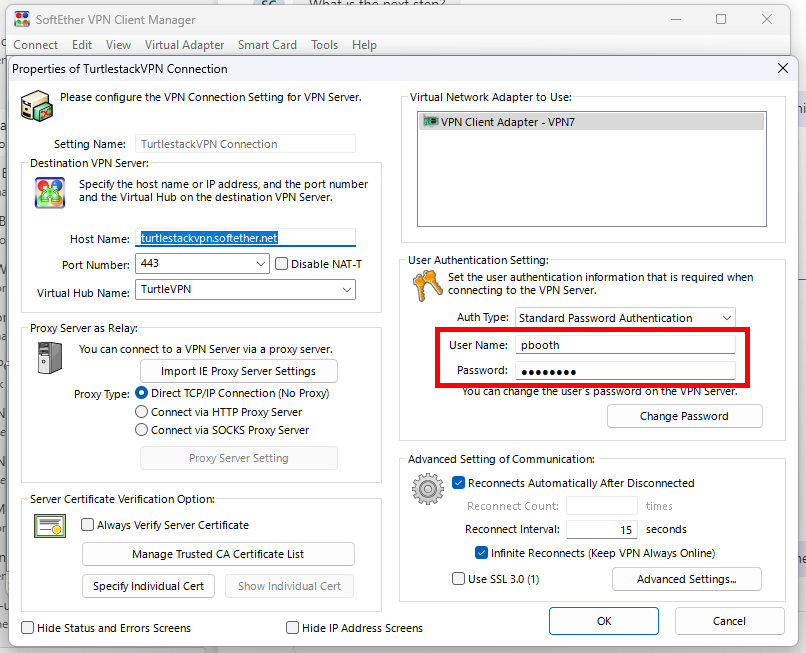Screen dimensions: 806x653
Task: Maximize the SoftEther VPN Client Manager window
Action: coord(721,20)
